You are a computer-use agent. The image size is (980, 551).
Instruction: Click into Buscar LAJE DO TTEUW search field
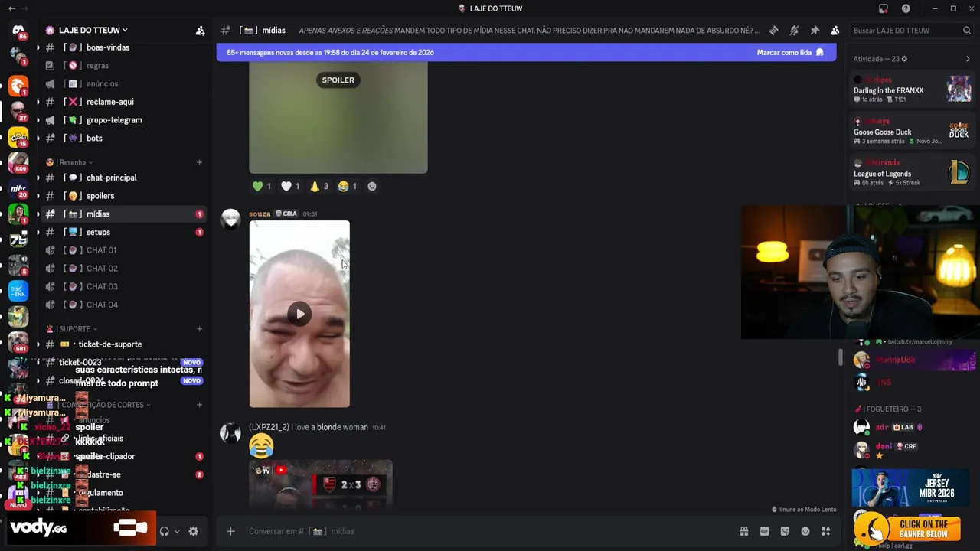911,31
